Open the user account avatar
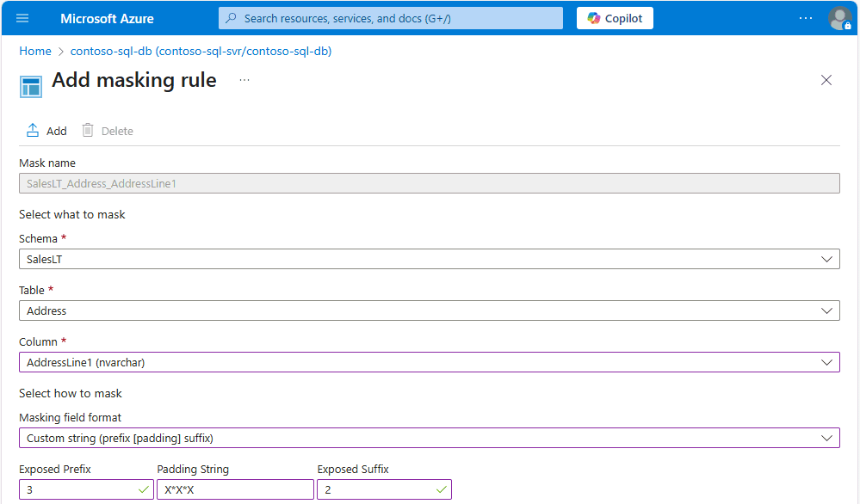 [x=839, y=18]
